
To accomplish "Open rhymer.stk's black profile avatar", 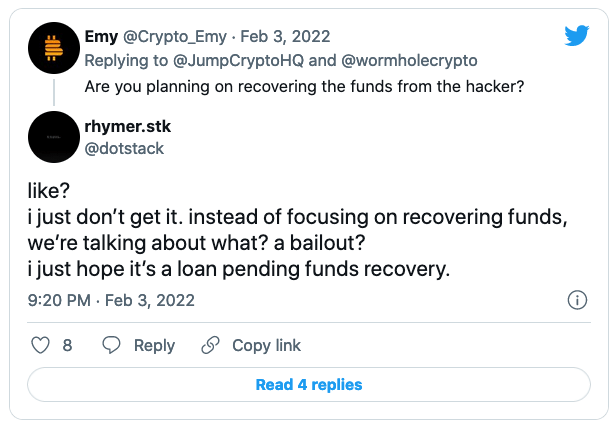I will tap(54, 137).
